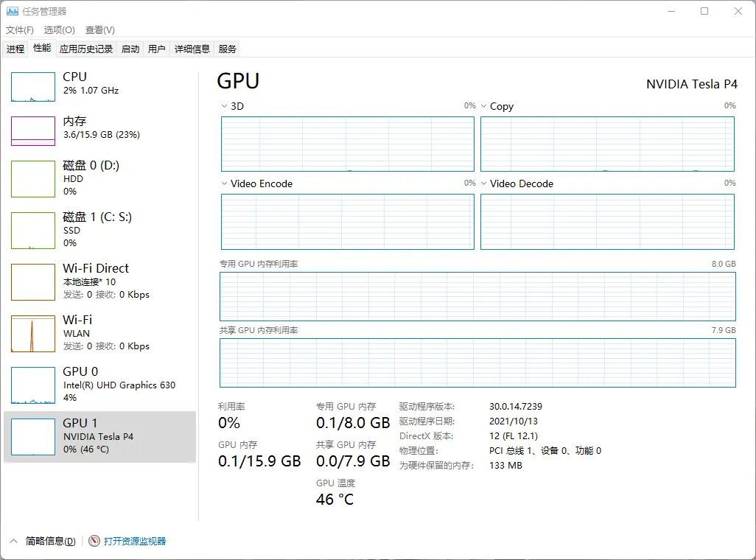Open the 选项(O) menu

click(59, 30)
